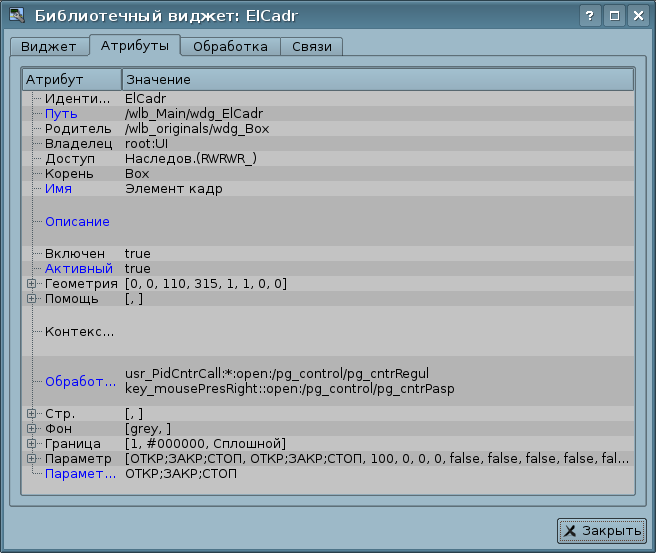Expand the Помощь attribute node
Image resolution: width=656 pixels, height=553 pixels.
click(x=32, y=299)
